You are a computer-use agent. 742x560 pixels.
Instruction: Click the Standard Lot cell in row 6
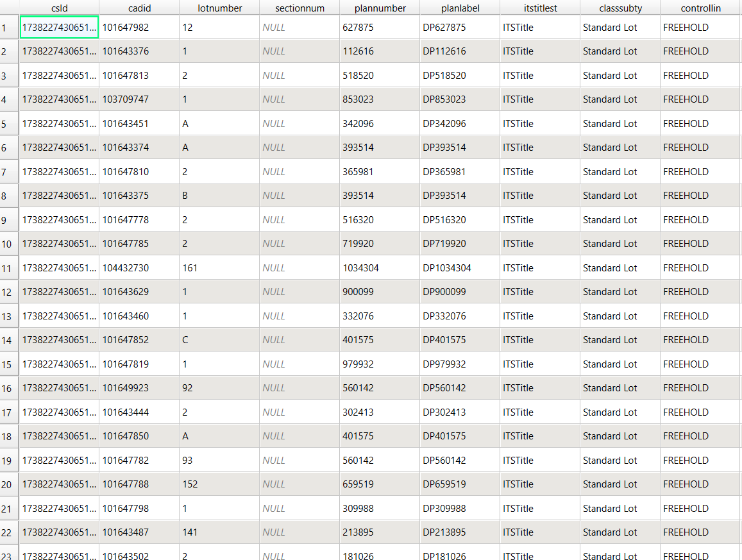[620, 148]
